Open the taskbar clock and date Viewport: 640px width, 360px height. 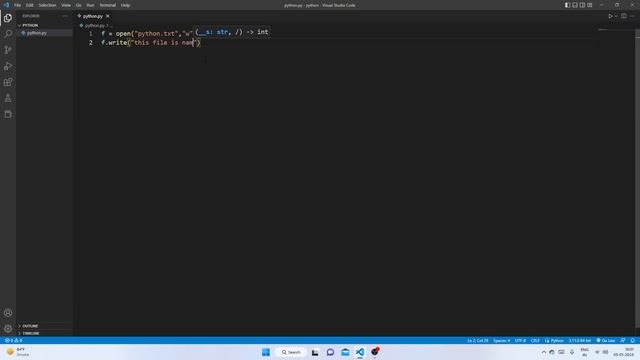pyautogui.click(x=623, y=352)
